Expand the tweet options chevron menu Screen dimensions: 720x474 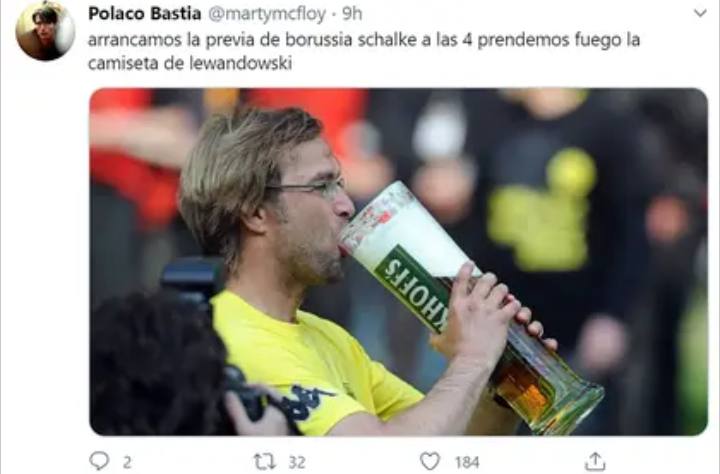tap(700, 13)
